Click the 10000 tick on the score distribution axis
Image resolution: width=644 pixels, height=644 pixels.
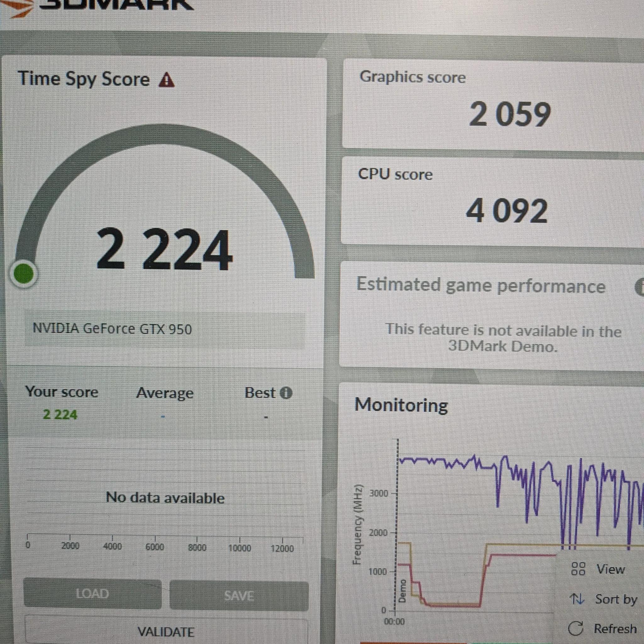click(240, 548)
